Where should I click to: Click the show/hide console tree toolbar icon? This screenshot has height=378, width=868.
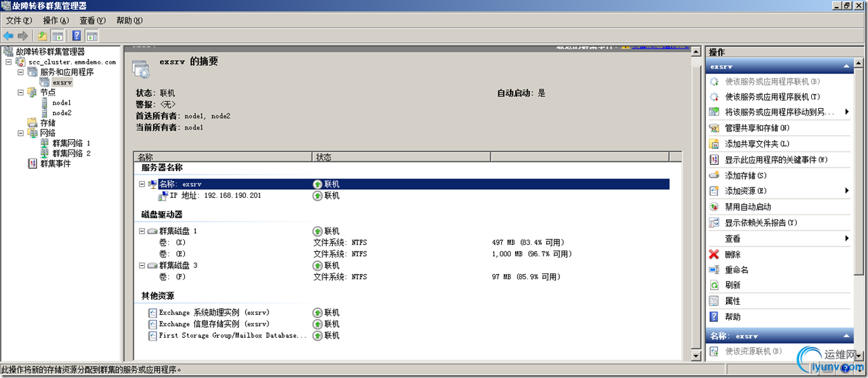(57, 35)
